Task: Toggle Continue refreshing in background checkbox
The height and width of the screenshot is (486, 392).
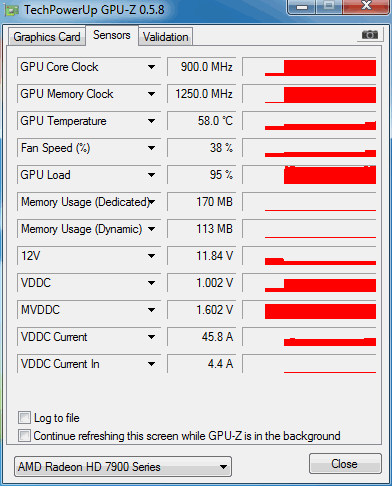Action: [x=24, y=436]
